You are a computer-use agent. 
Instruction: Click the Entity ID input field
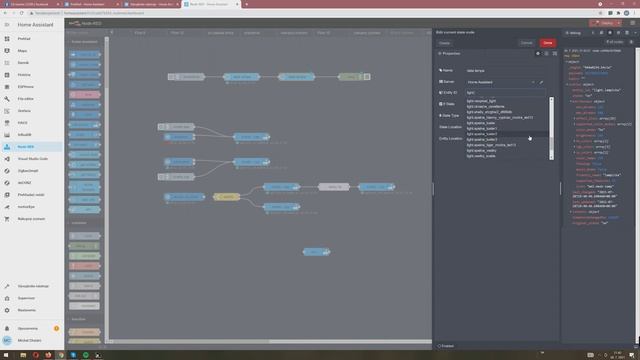[505, 93]
